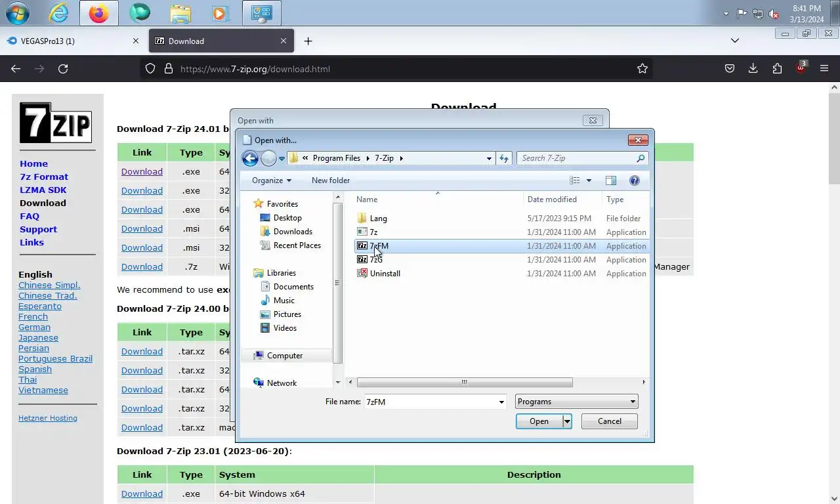Open Videos library
Image resolution: width=840 pixels, height=504 pixels.
point(285,328)
